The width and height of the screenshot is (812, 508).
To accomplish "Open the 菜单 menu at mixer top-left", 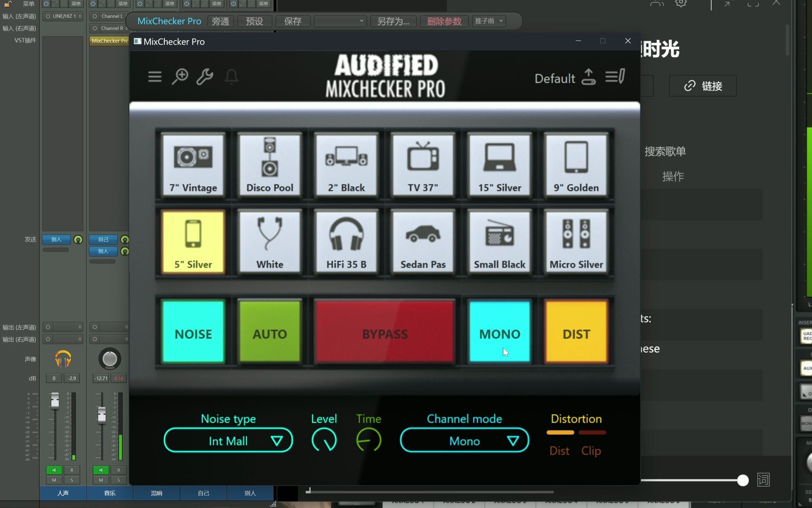I will (29, 4).
